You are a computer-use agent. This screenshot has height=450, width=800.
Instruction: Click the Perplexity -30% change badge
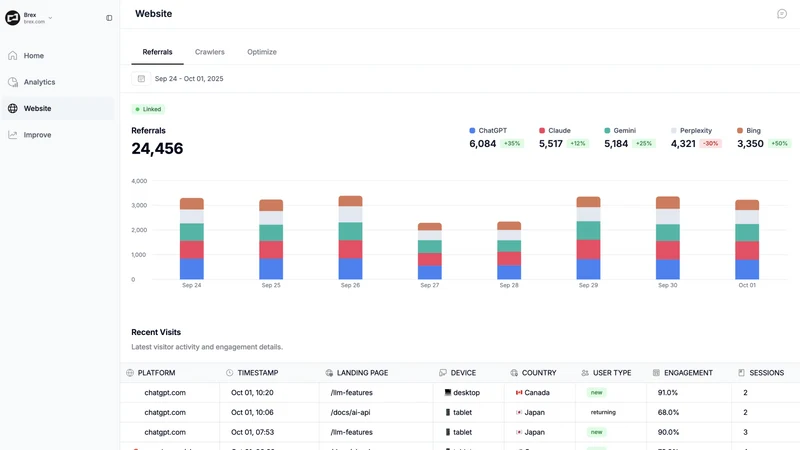pyautogui.click(x=710, y=144)
